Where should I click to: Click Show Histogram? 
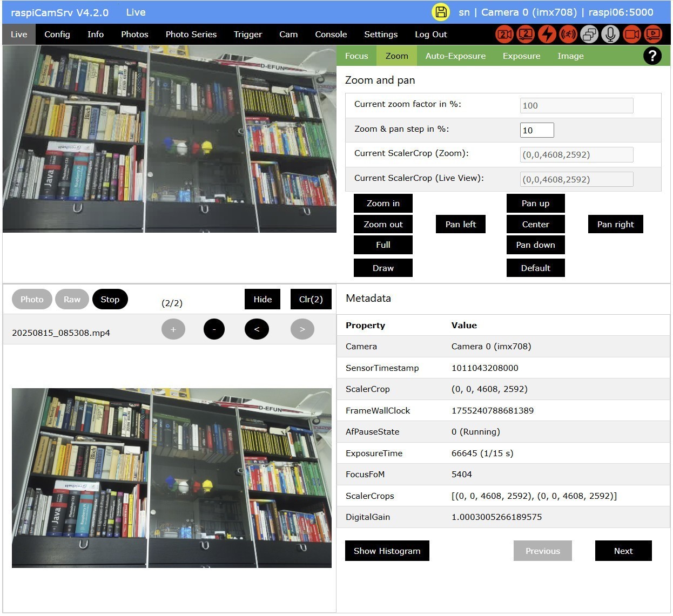click(387, 551)
